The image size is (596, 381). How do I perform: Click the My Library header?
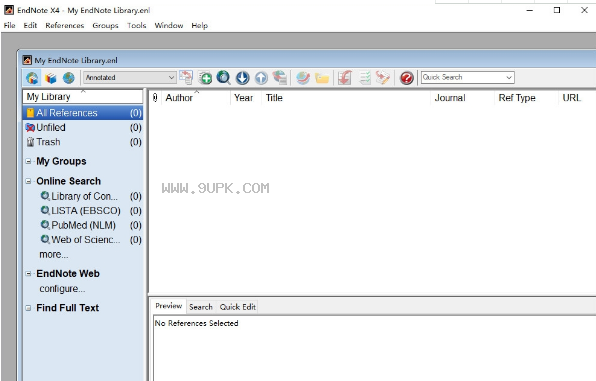tap(82, 97)
